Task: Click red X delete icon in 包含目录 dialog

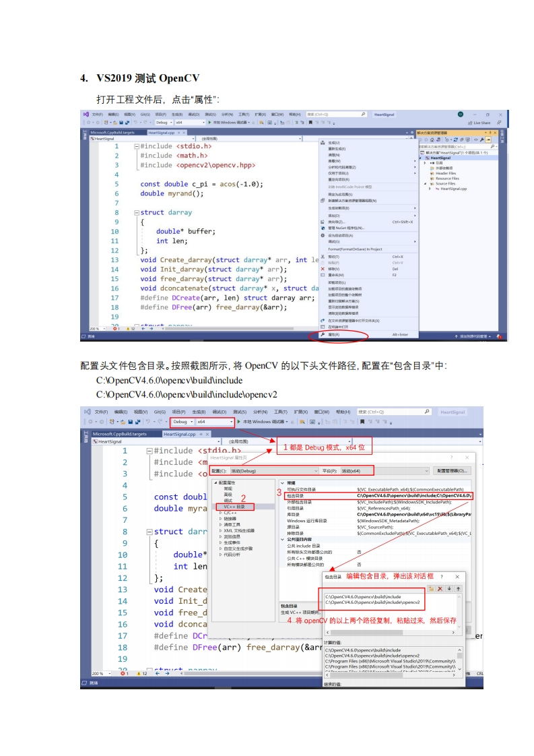Action: [440, 588]
